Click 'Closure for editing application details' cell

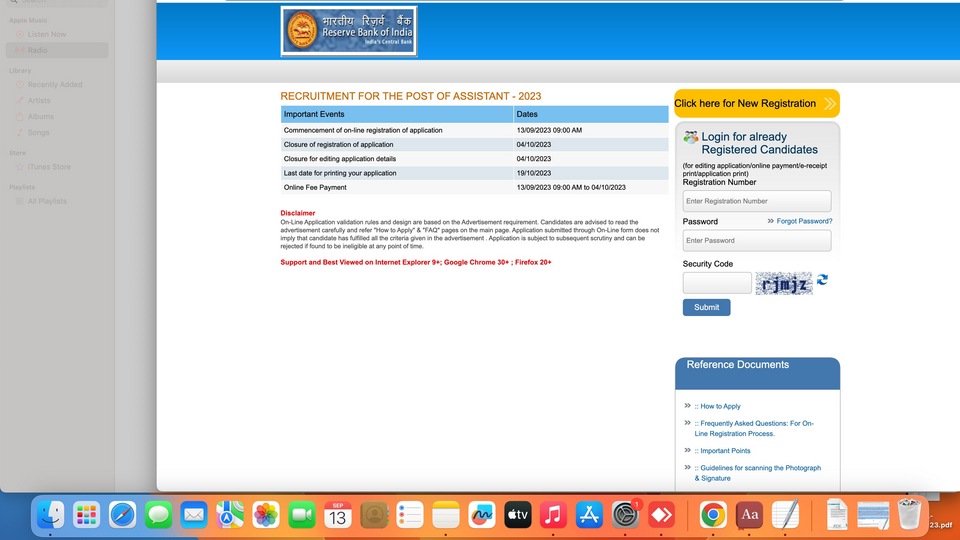tap(397, 159)
